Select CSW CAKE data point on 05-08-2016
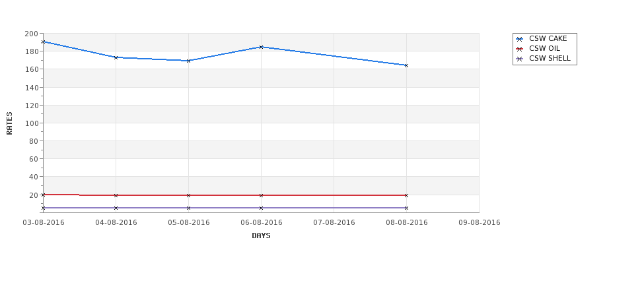The width and height of the screenshot is (644, 283). click(x=188, y=61)
